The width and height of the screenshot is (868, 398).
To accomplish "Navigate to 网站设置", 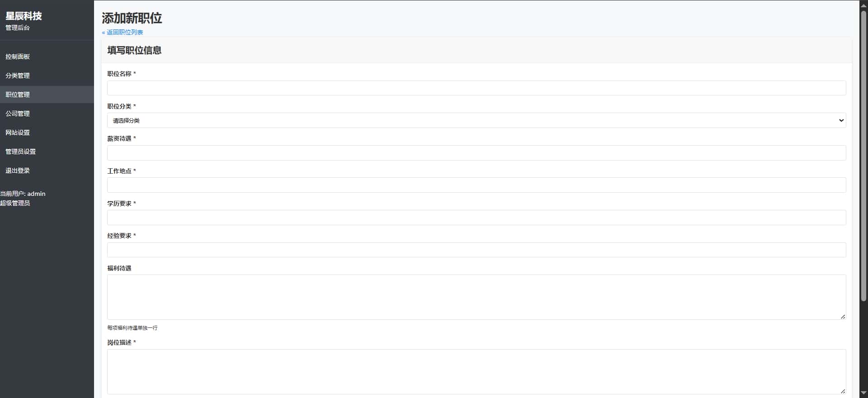I will pyautogui.click(x=18, y=133).
